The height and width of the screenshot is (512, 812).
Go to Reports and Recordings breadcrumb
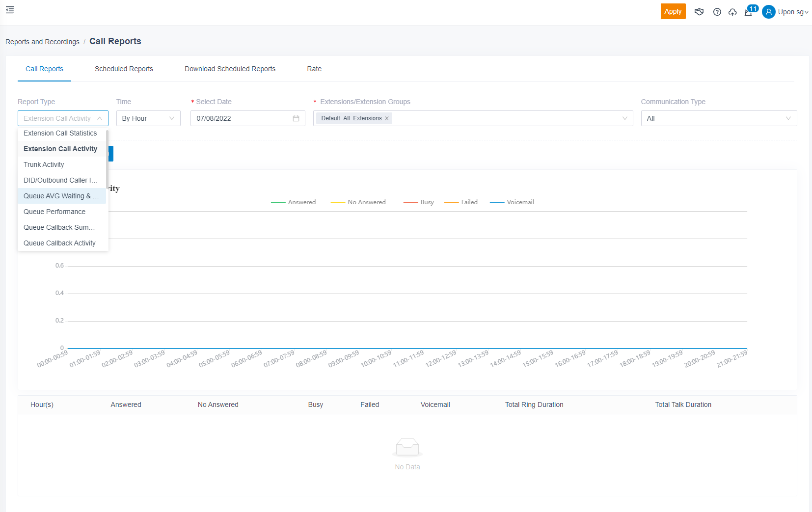coord(42,42)
